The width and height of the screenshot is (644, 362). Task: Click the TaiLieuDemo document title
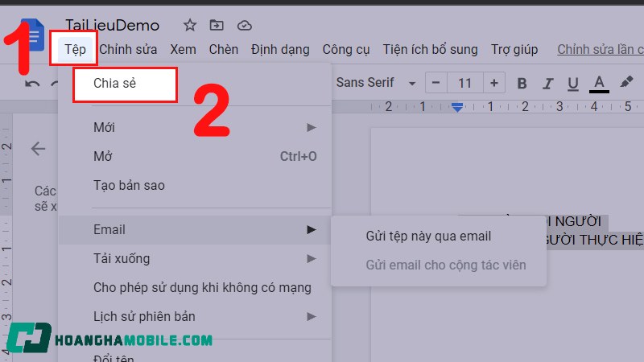click(112, 26)
